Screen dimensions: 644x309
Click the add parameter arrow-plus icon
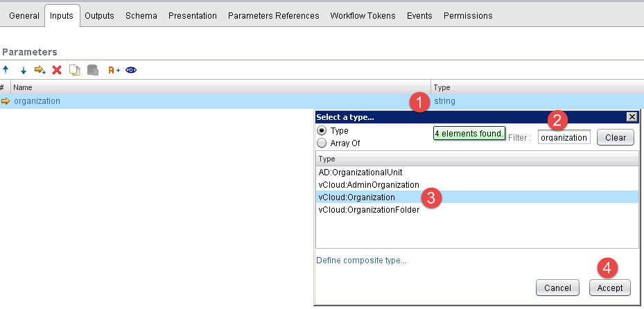click(40, 70)
